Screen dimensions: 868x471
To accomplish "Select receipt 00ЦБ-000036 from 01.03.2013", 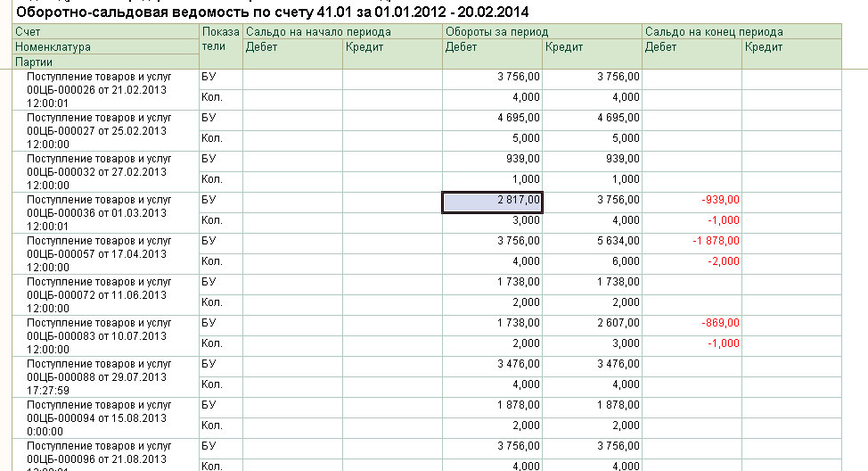I will [x=98, y=212].
